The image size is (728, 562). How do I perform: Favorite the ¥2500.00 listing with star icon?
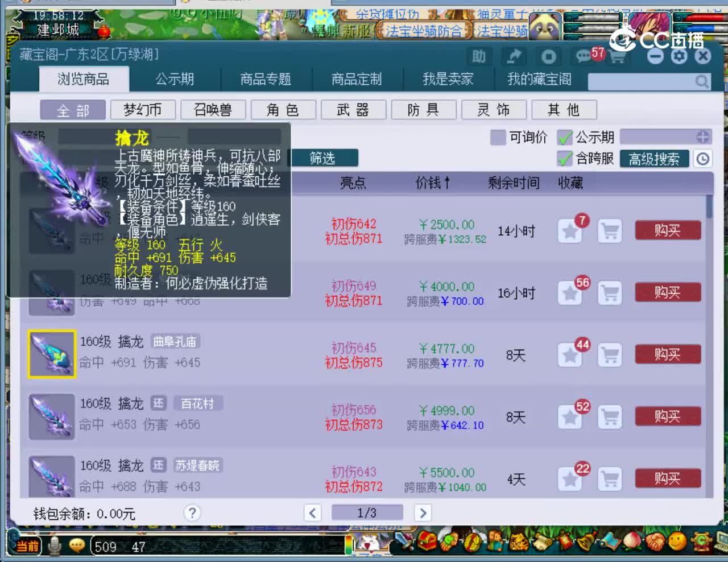570,232
